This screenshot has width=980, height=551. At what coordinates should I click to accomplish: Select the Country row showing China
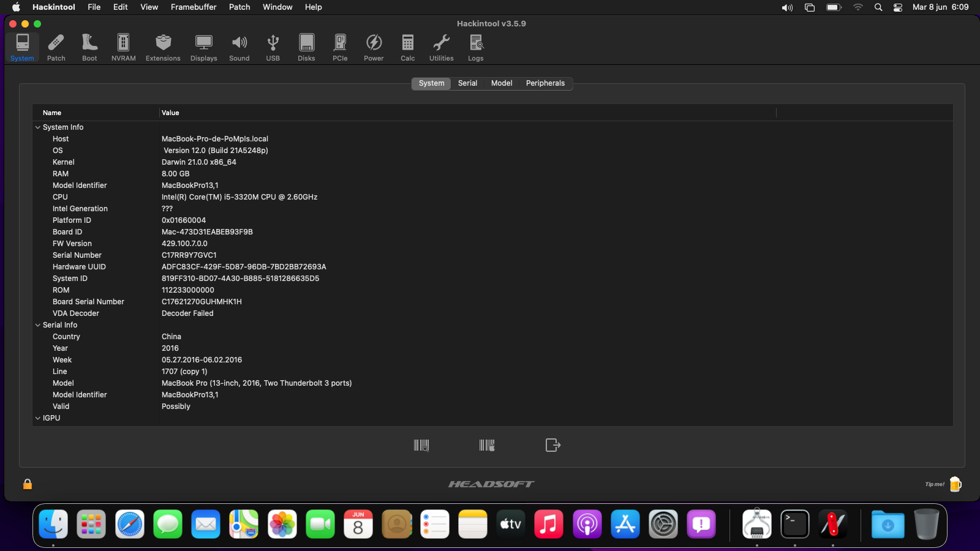click(492, 337)
